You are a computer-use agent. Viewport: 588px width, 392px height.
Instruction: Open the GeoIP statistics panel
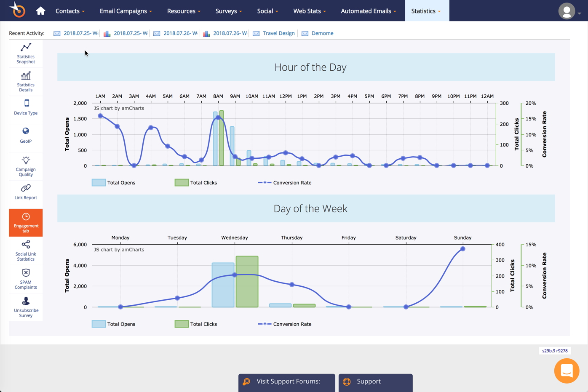point(25,137)
